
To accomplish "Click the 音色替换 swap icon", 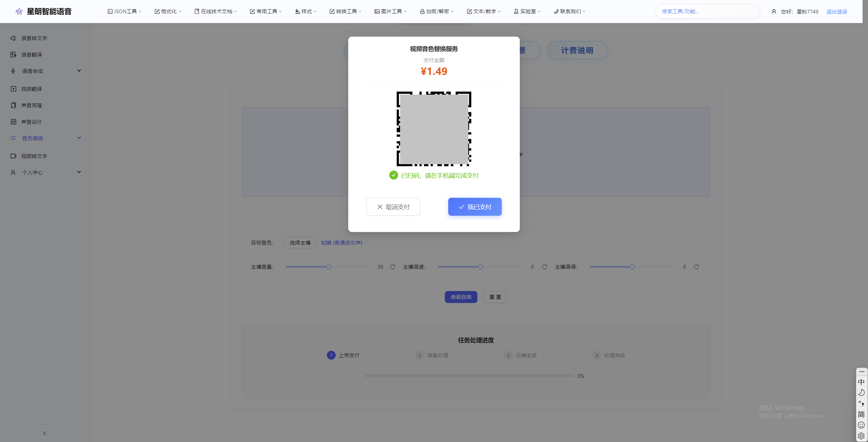I will click(x=13, y=138).
